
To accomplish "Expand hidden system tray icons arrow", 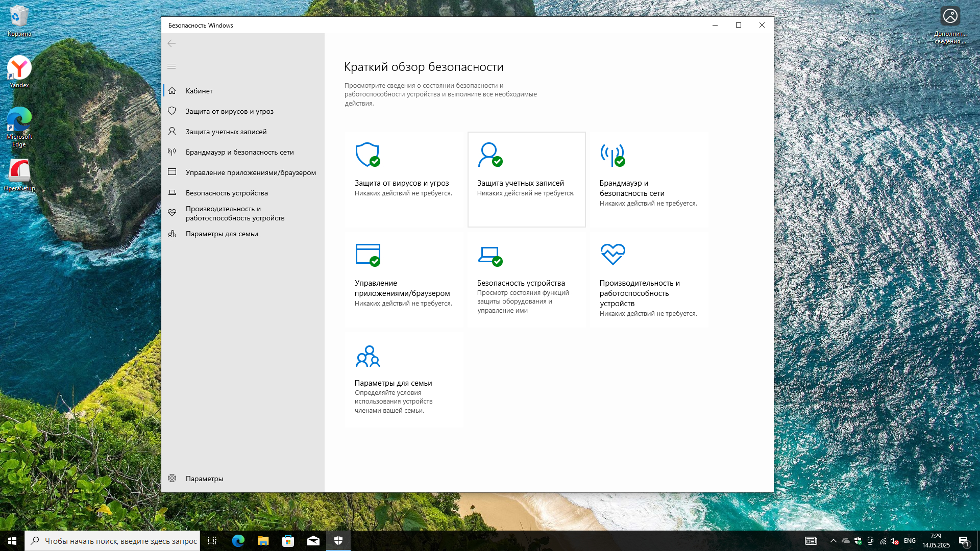I will [x=833, y=541].
